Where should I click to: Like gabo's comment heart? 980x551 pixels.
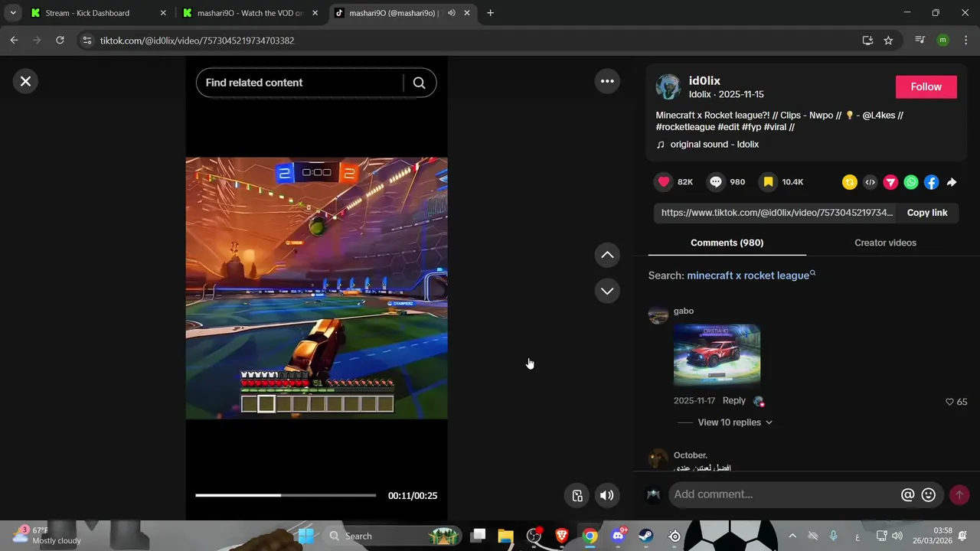949,402
